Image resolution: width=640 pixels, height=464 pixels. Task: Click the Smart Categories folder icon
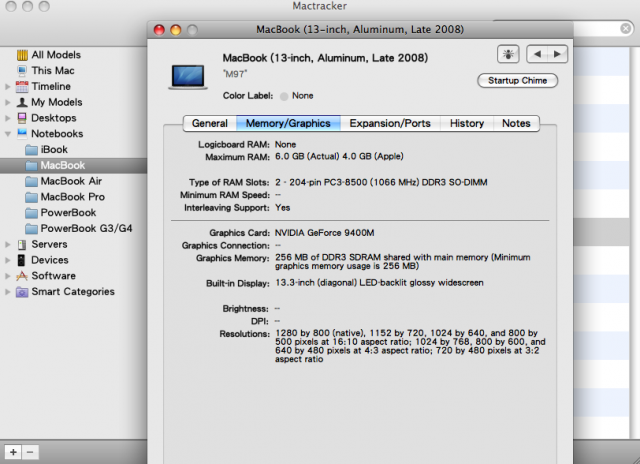22,292
